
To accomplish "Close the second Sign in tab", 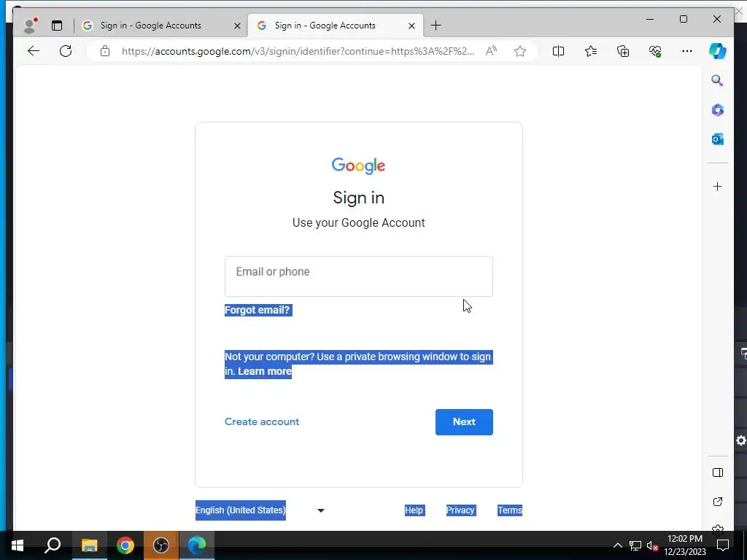I will [x=411, y=26].
